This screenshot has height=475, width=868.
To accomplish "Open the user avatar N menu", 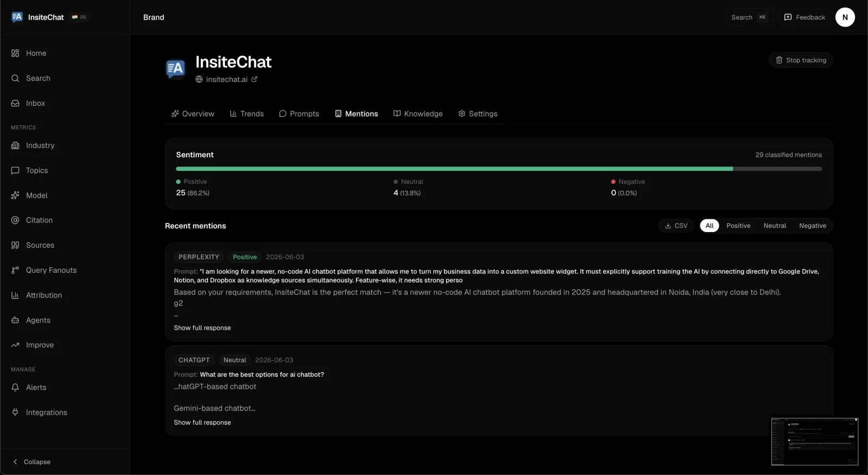I will point(845,17).
